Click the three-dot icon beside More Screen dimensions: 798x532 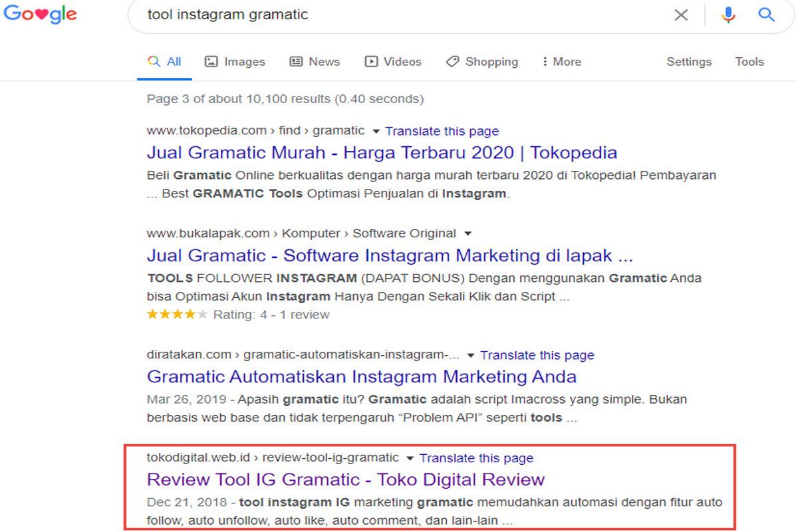(545, 62)
